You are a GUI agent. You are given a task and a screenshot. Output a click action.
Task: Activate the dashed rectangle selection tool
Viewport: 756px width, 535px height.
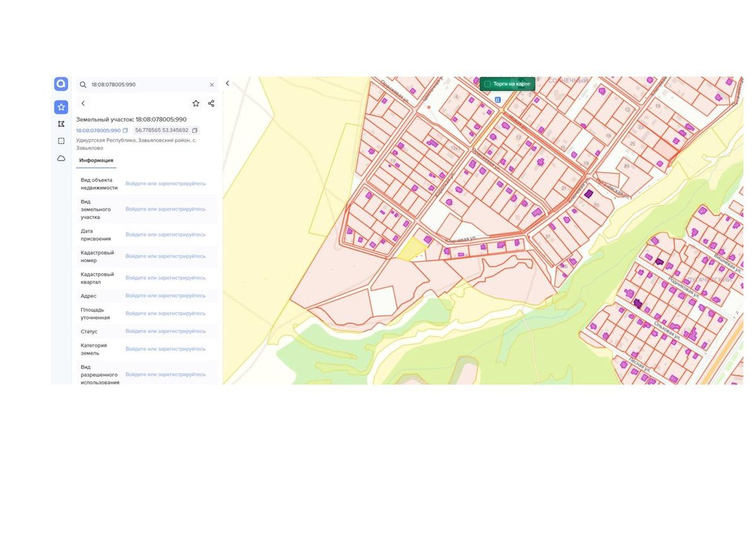coord(61,141)
